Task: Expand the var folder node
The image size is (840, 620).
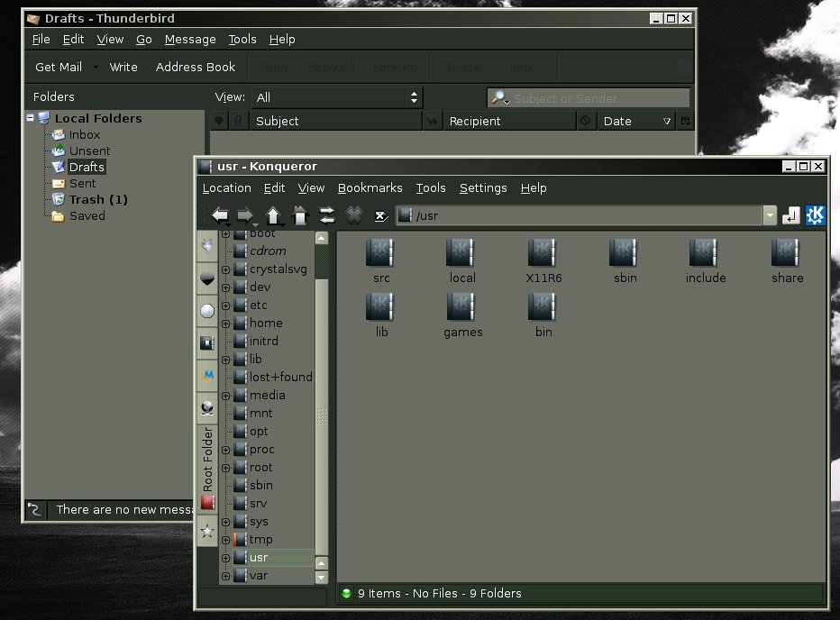Action: pos(225,576)
